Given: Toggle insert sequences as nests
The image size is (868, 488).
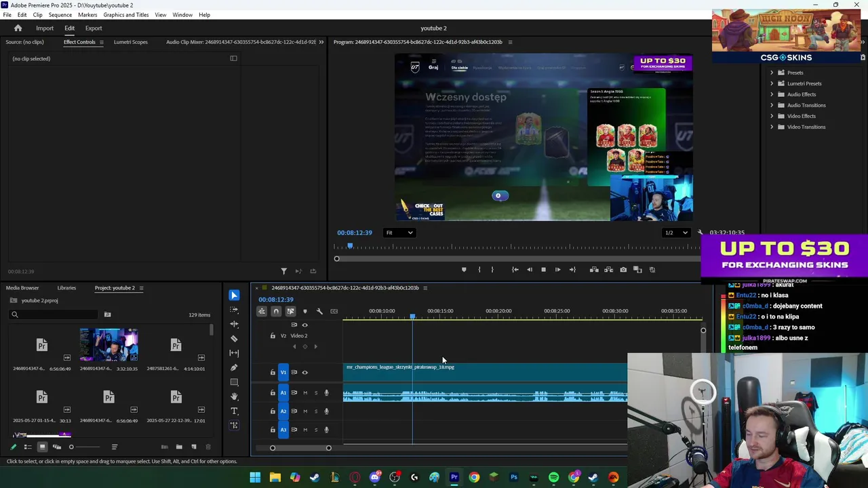Looking at the screenshot, I should pyautogui.click(x=262, y=311).
